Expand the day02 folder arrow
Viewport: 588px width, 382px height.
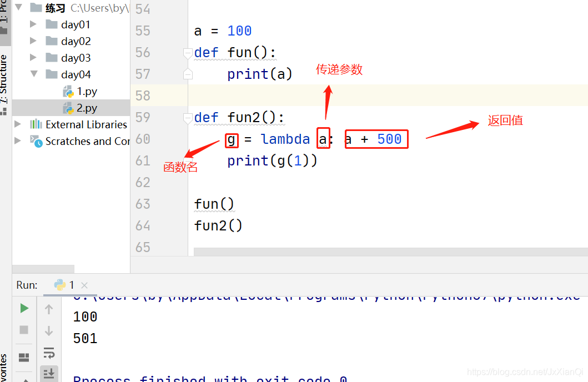33,41
